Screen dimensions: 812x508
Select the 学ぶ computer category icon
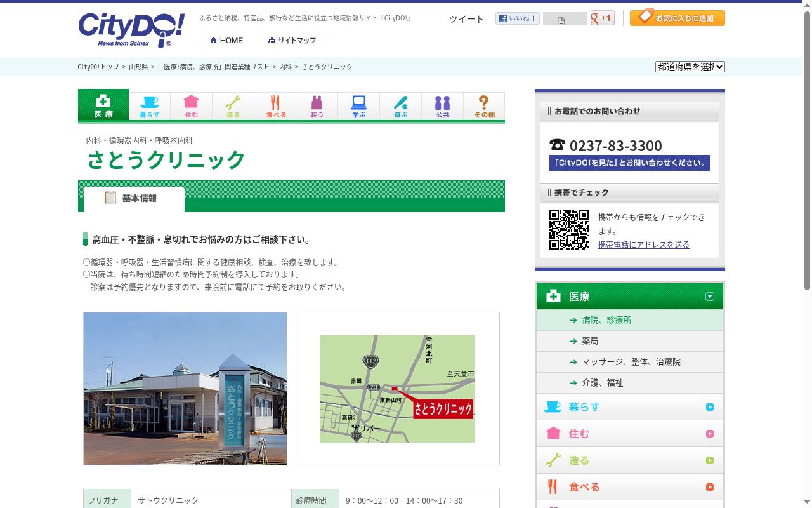coord(359,106)
